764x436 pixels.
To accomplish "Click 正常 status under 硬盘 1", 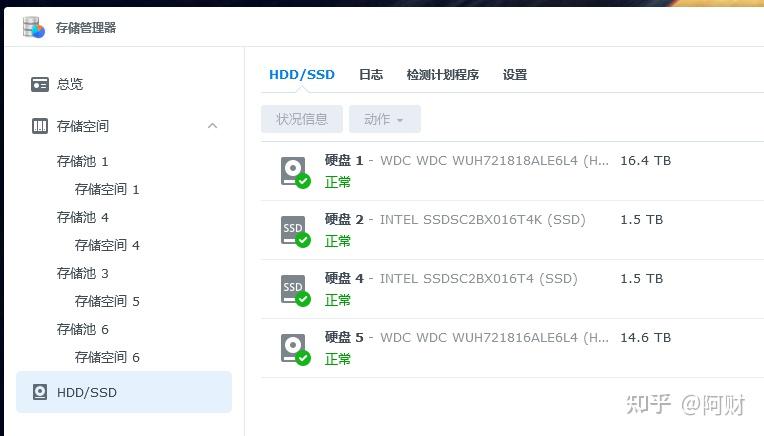I will click(338, 182).
